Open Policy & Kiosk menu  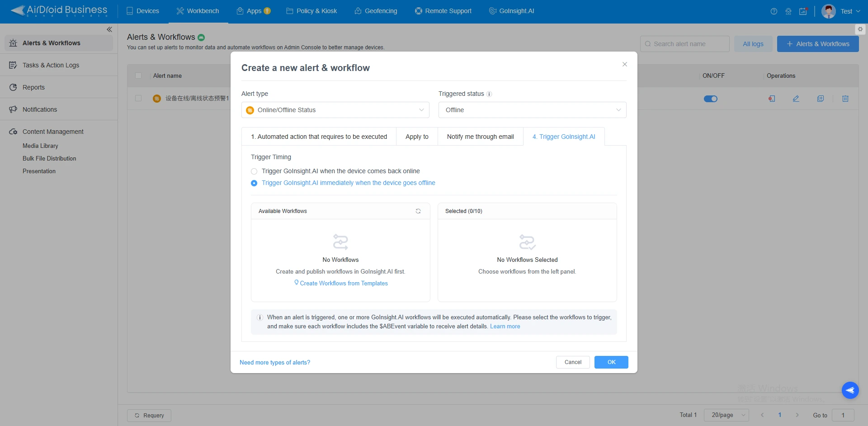(x=311, y=11)
